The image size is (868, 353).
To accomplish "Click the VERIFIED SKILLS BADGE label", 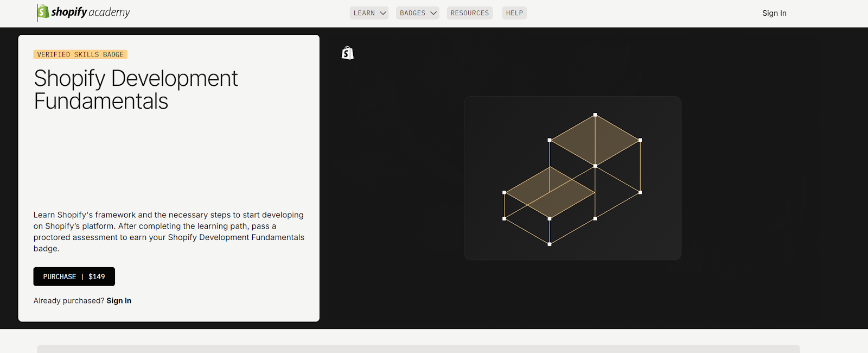I will pos(80,54).
